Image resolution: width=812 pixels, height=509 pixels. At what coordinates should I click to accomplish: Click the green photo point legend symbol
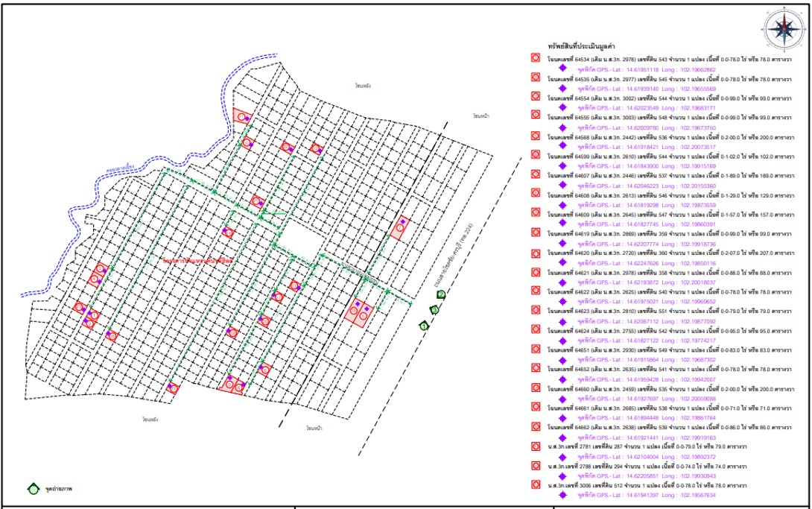[x=33, y=488]
